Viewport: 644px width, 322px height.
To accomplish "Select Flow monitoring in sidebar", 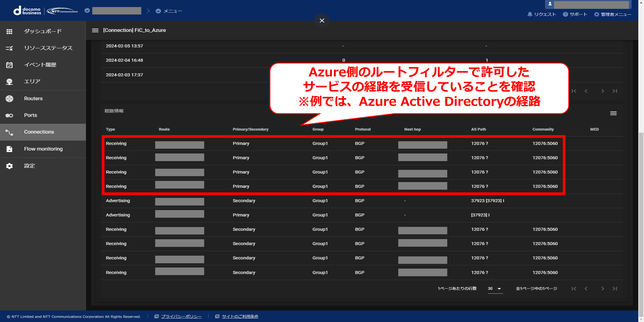I will (43, 149).
